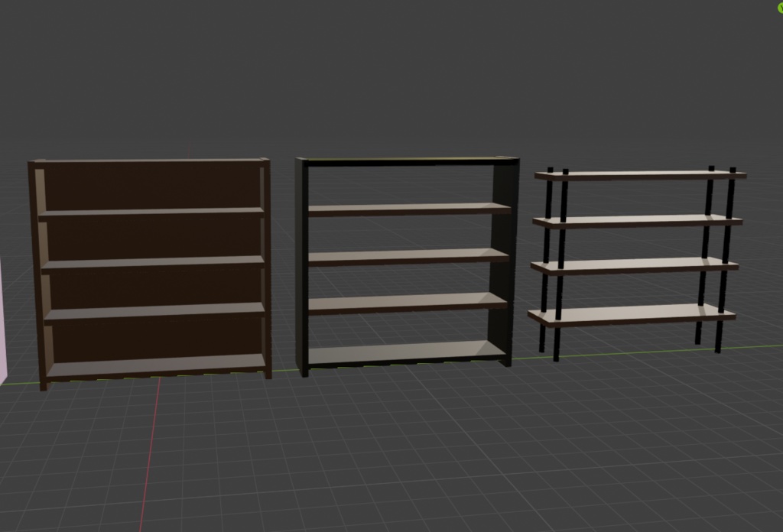Select the brown closed-back bookshelf model
The height and width of the screenshot is (532, 783).
point(150,274)
